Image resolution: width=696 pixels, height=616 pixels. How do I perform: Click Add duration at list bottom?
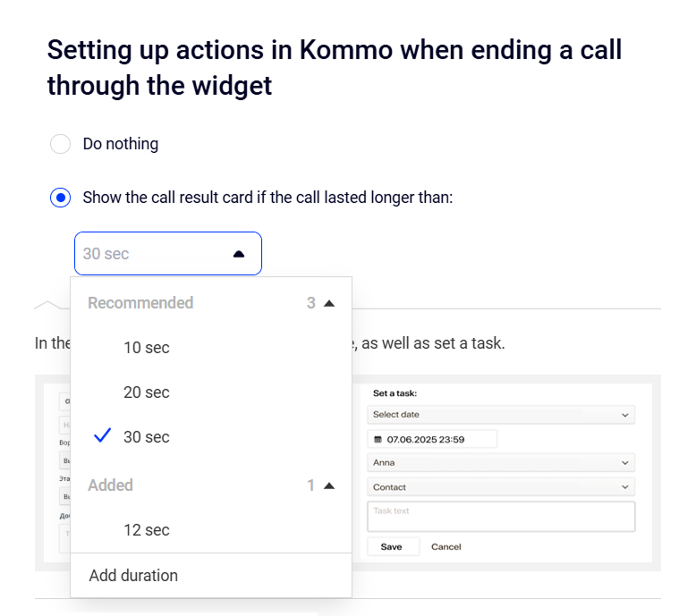[x=133, y=576]
